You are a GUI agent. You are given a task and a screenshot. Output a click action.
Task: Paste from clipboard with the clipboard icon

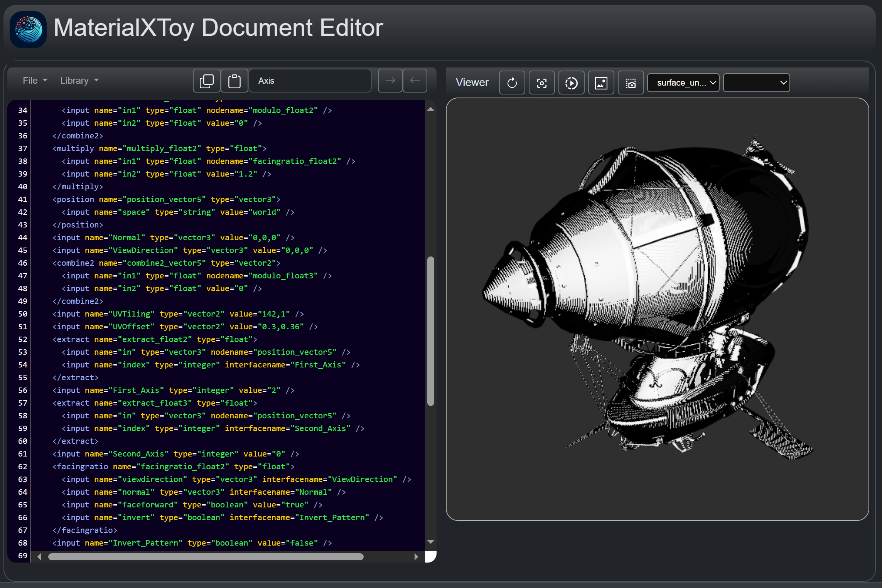pos(234,81)
